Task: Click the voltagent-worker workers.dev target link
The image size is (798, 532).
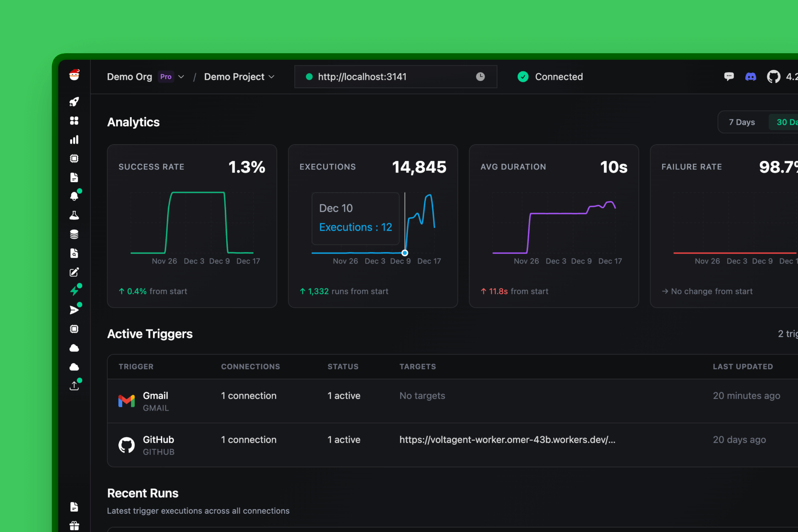Action: click(x=507, y=439)
